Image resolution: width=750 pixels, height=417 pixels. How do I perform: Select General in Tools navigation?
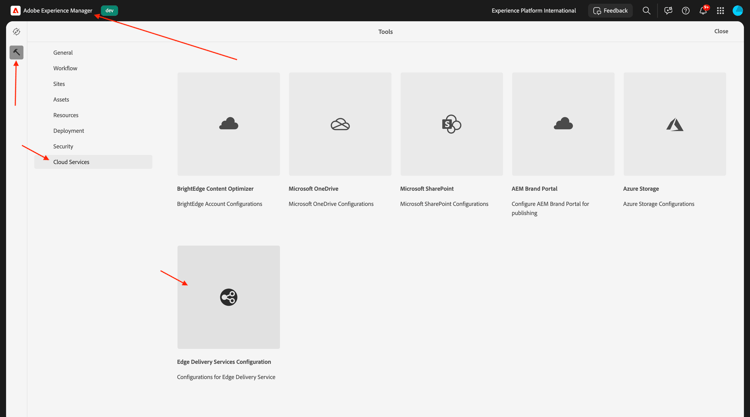63,53
